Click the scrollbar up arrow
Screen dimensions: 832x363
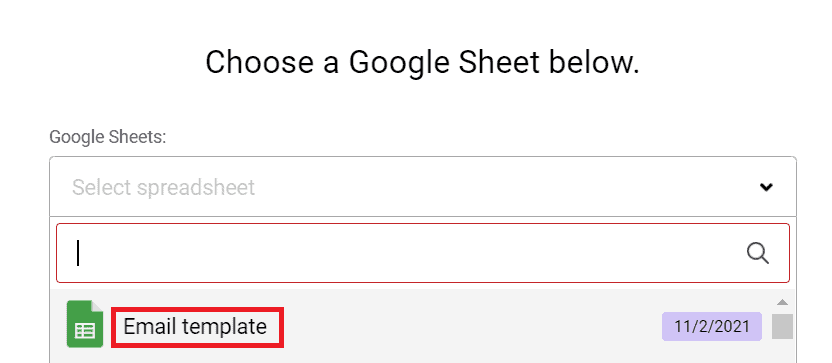(782, 302)
